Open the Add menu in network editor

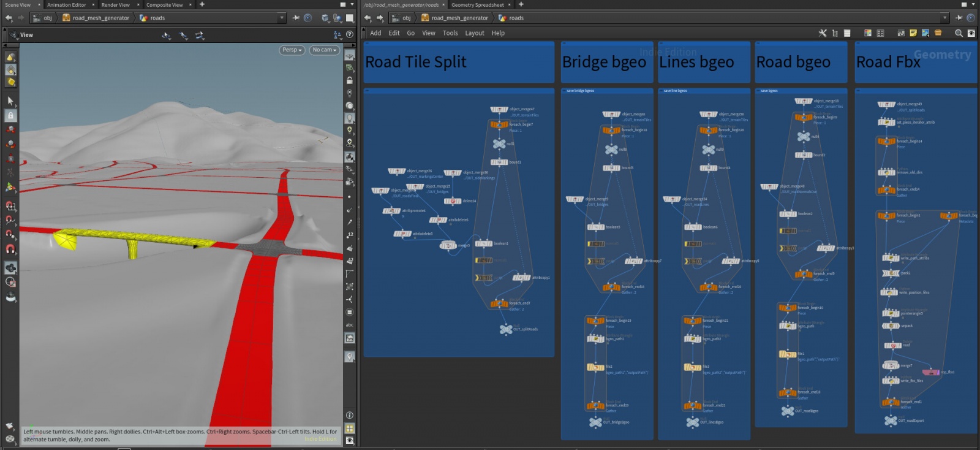[x=375, y=33]
